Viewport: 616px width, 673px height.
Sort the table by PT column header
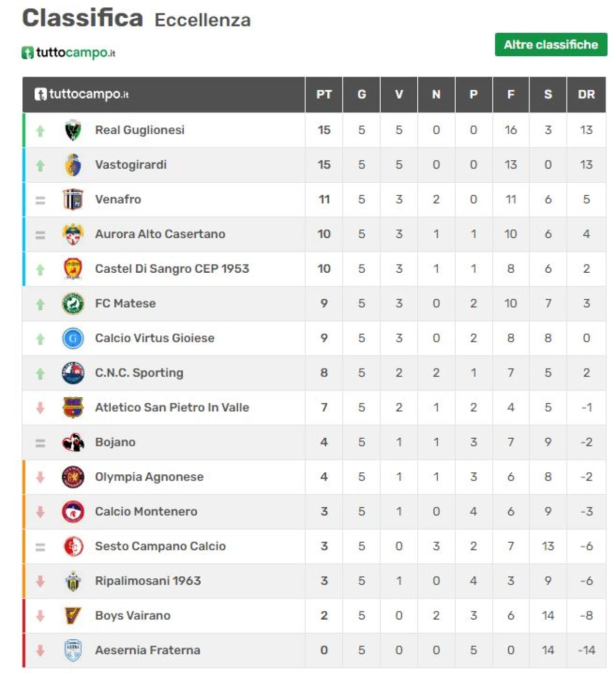(324, 94)
